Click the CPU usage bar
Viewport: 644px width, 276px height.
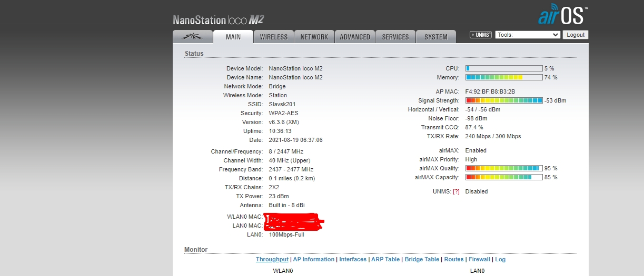pyautogui.click(x=504, y=68)
